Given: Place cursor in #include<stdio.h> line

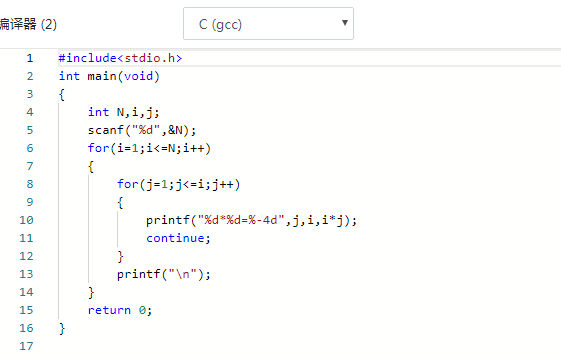Looking at the screenshot, I should coord(121,58).
